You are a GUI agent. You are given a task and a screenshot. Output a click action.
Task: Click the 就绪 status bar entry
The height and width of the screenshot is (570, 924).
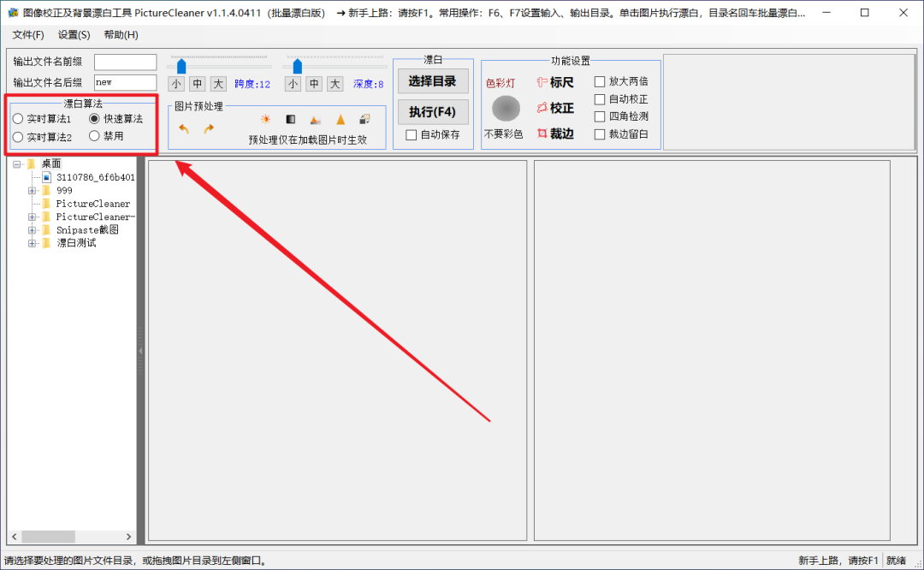(x=897, y=561)
